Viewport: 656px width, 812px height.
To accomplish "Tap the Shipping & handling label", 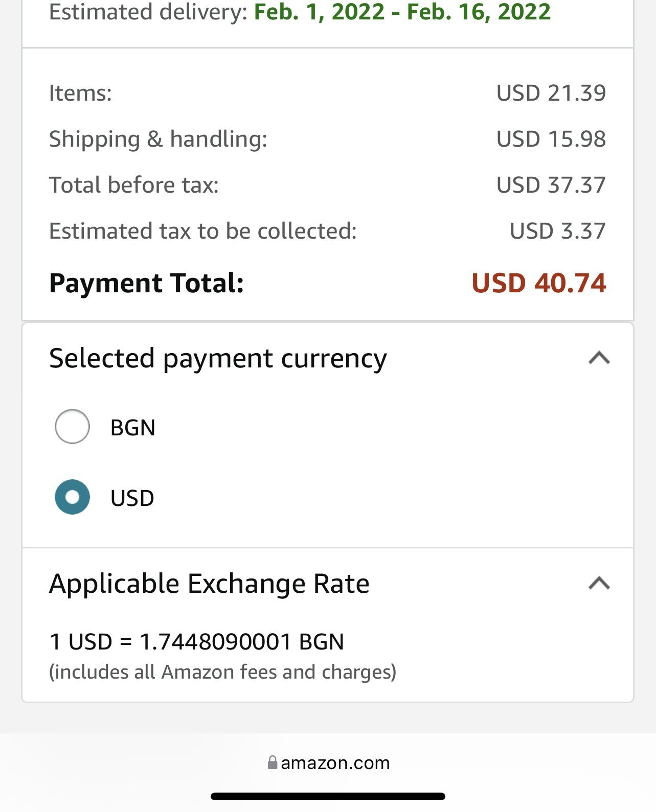I will click(158, 139).
